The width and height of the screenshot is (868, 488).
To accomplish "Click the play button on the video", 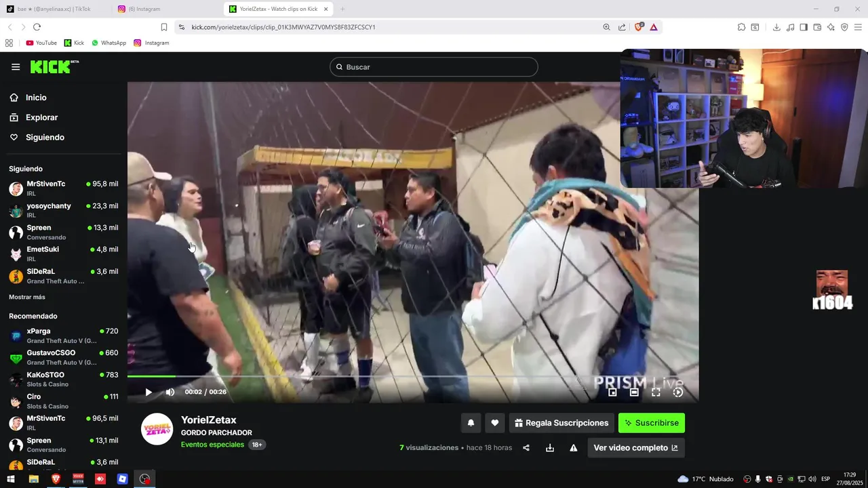I will (x=149, y=392).
